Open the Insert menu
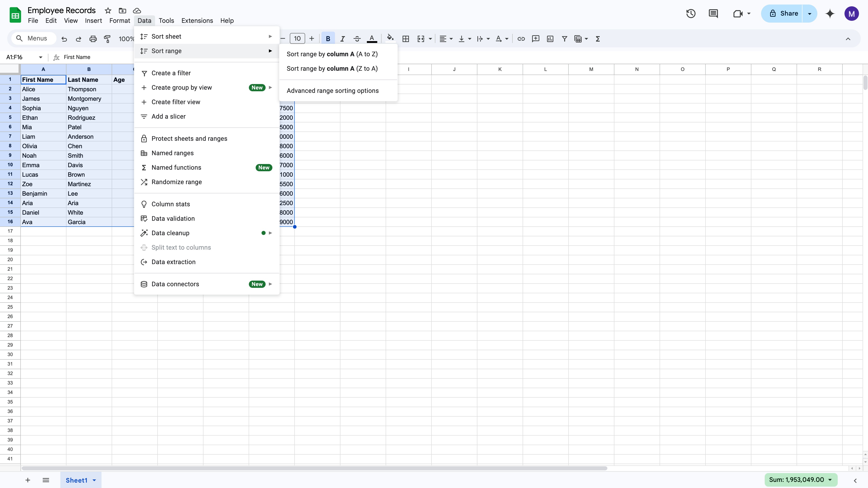Image resolution: width=868 pixels, height=488 pixels. pos(93,21)
